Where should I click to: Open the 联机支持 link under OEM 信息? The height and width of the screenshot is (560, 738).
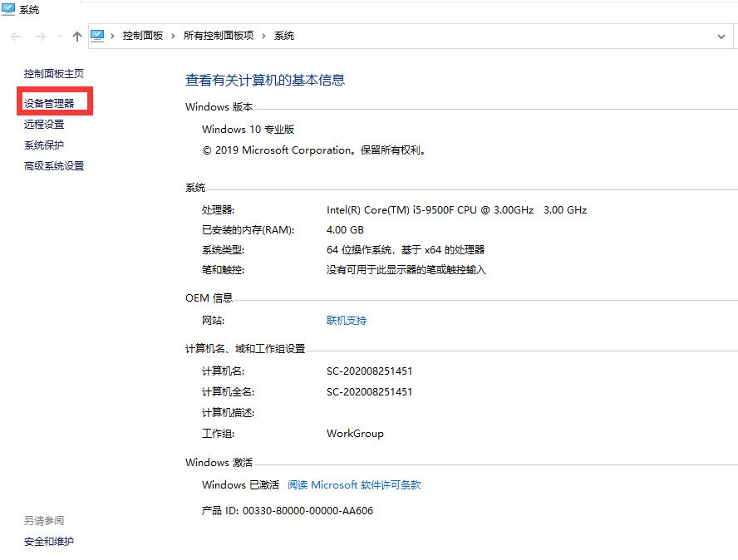tap(346, 320)
